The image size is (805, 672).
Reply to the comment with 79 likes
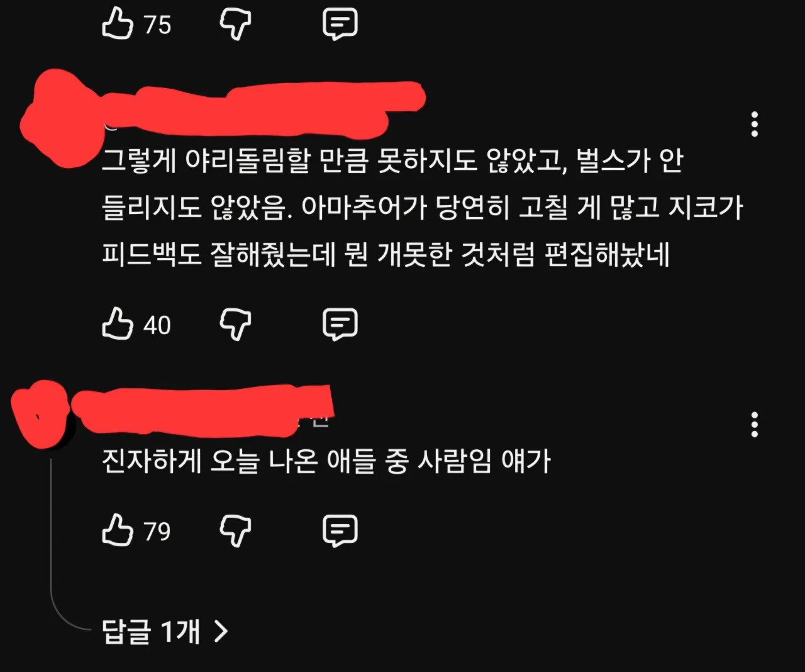(340, 530)
